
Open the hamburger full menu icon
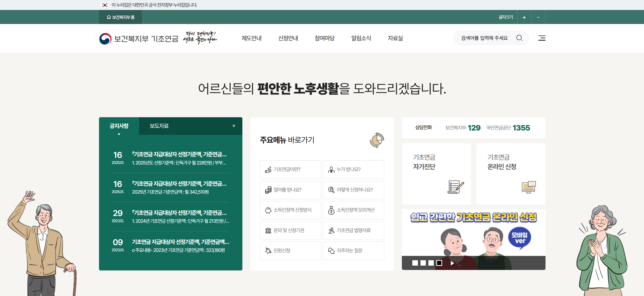542,38
